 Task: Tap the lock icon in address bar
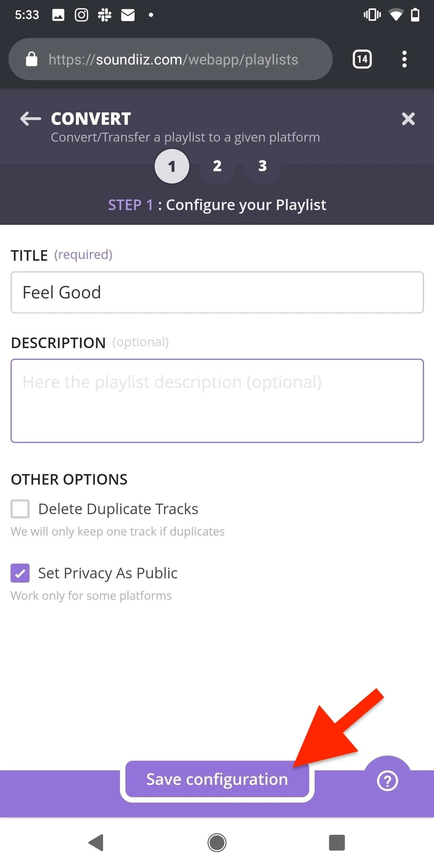[x=32, y=59]
